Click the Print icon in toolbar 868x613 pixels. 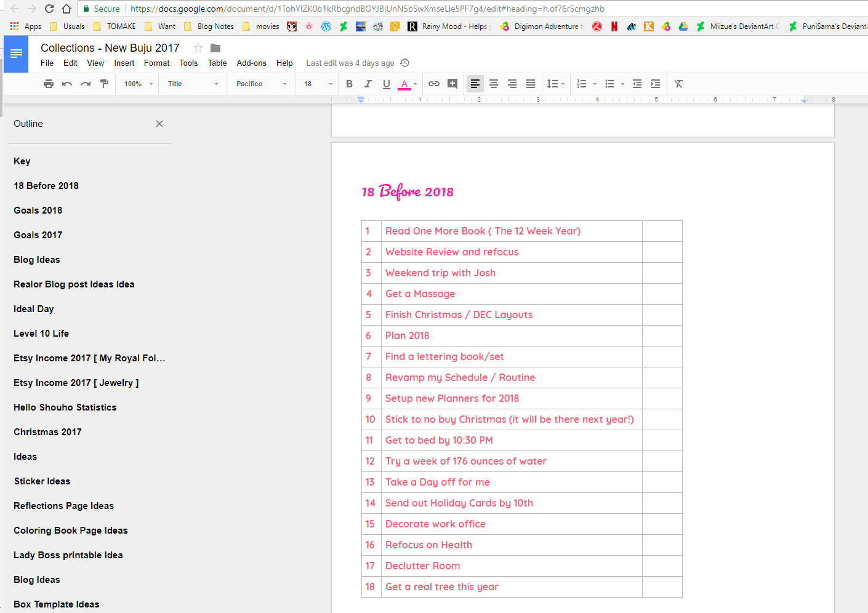tap(49, 84)
